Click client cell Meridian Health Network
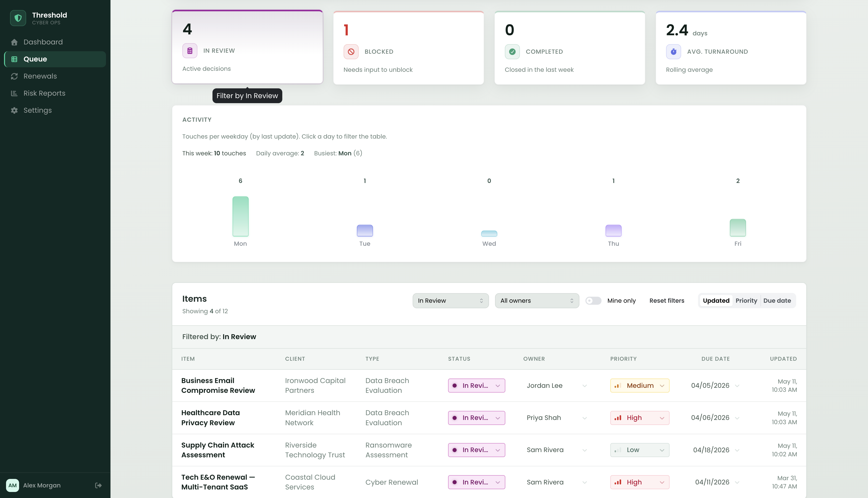The height and width of the screenshot is (498, 868). (x=312, y=418)
